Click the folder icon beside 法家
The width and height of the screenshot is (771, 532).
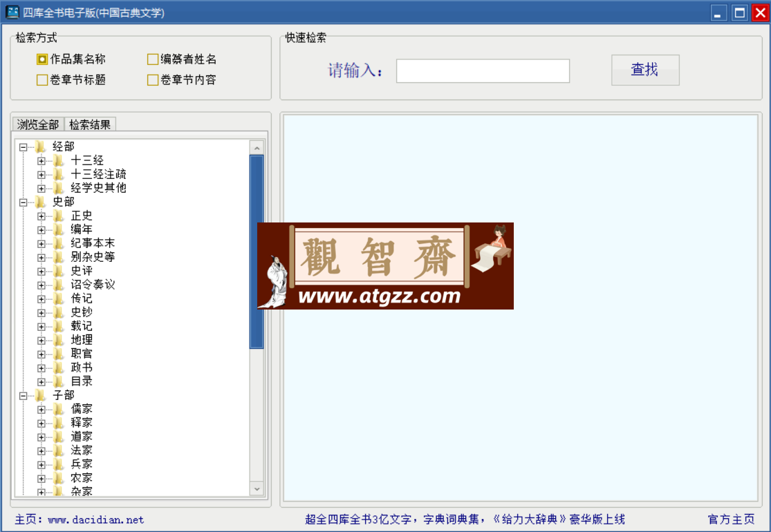59,450
